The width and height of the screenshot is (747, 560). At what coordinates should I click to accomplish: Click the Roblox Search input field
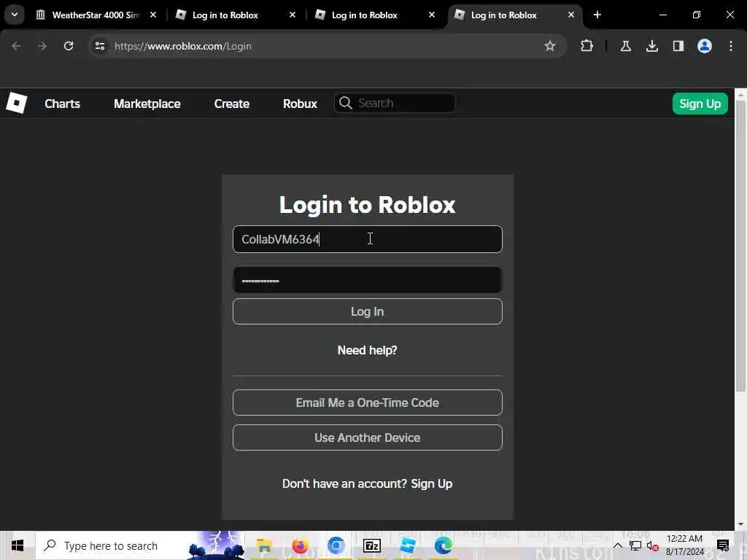tap(395, 103)
